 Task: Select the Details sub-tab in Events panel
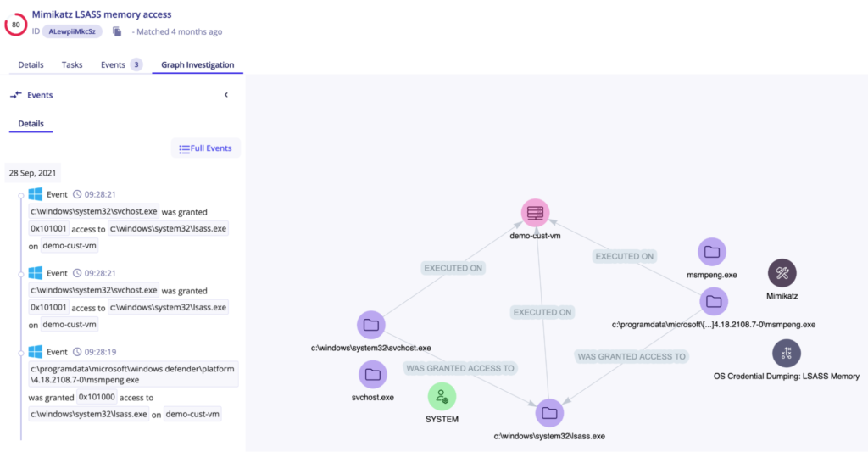pos(31,124)
